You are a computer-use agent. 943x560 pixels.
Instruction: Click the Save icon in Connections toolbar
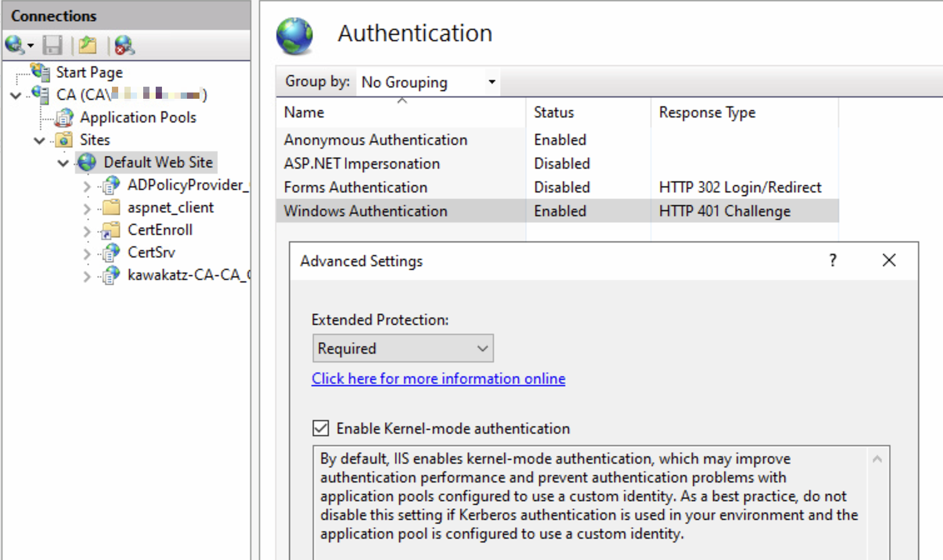52,45
